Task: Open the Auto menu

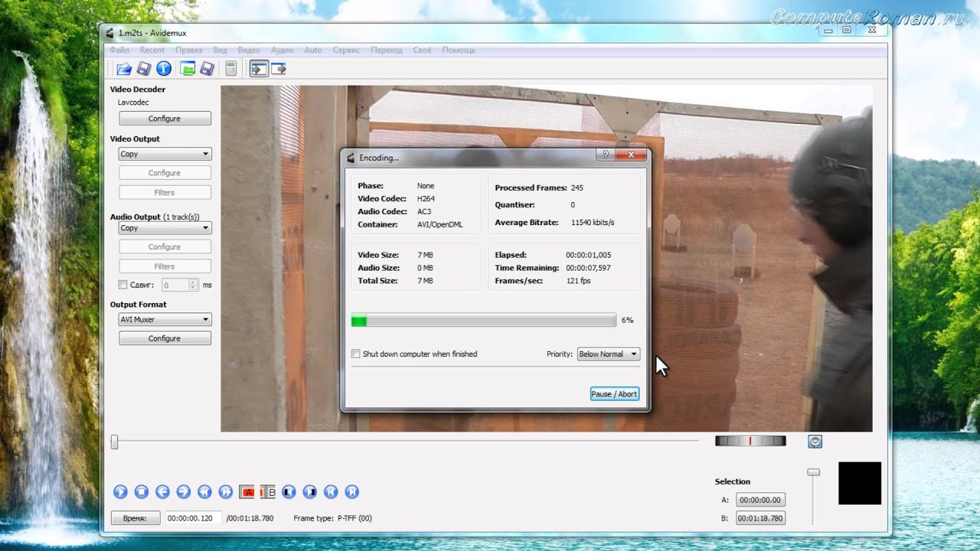Action: click(313, 50)
